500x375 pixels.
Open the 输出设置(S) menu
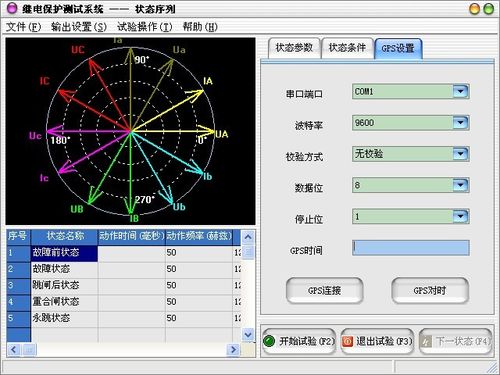point(79,27)
